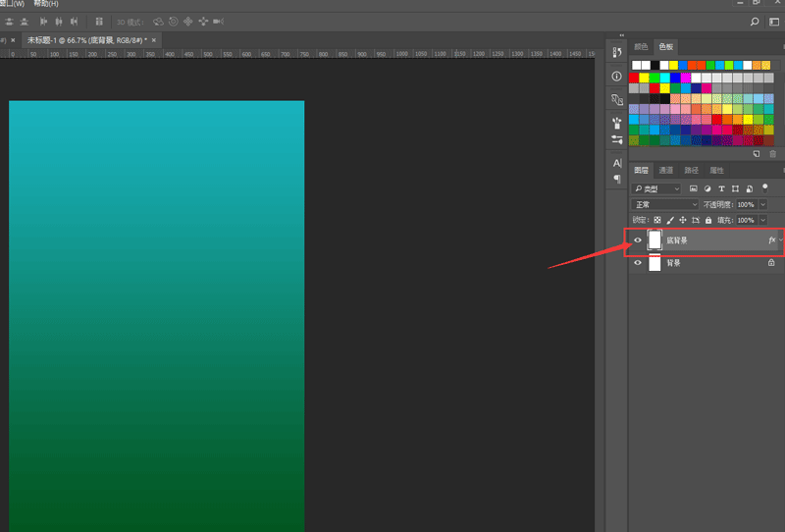Viewport: 785px width, 532px height.
Task: Create new swatch from foreground icon
Action: tap(757, 154)
